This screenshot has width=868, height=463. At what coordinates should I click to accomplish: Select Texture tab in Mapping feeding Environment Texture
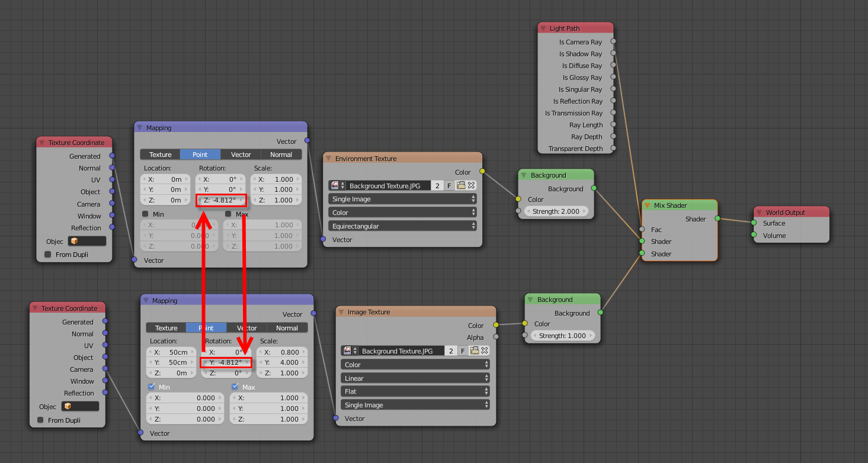(x=160, y=155)
